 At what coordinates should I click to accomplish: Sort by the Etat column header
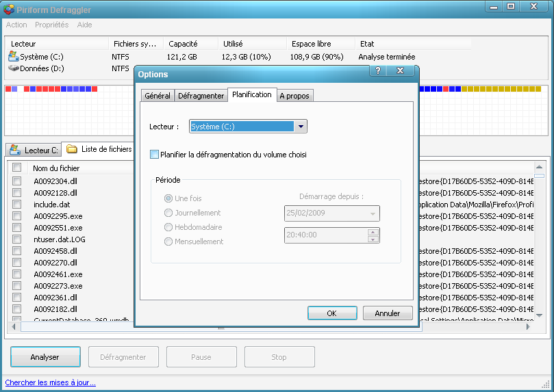(x=413, y=44)
